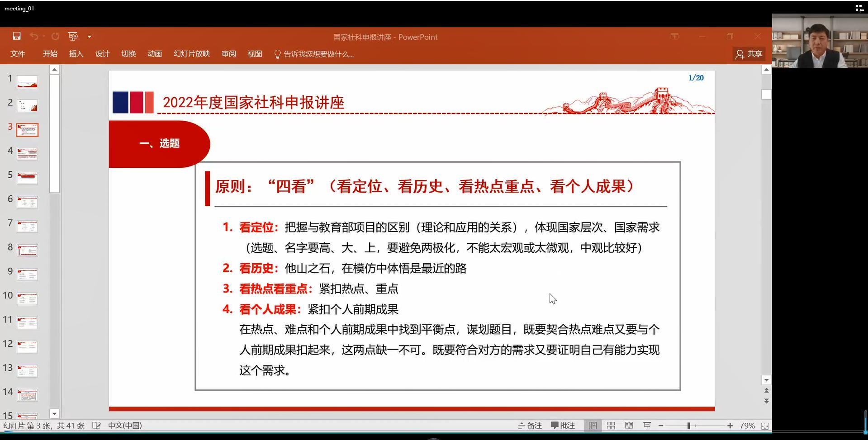Open the 插入 ribbon tab

(76, 54)
